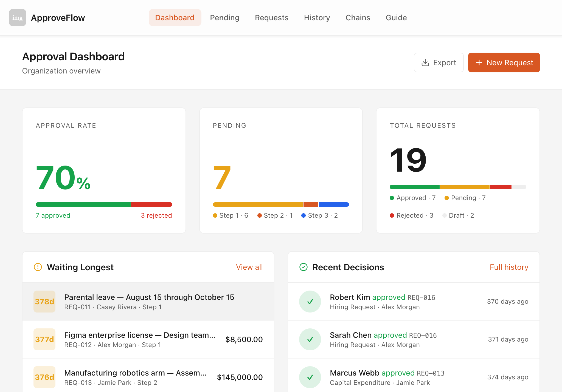
Task: Click the 'Draft · 2' legend
Action: (458, 215)
